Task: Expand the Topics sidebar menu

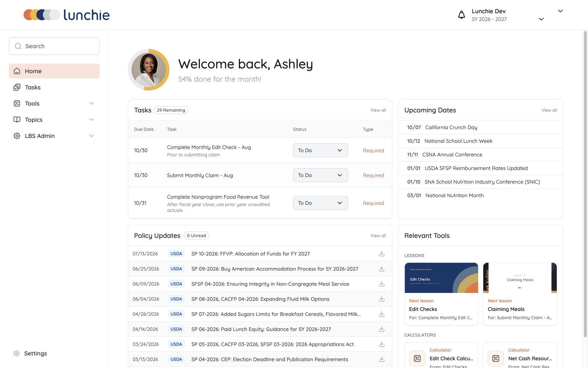Action: pyautogui.click(x=92, y=120)
